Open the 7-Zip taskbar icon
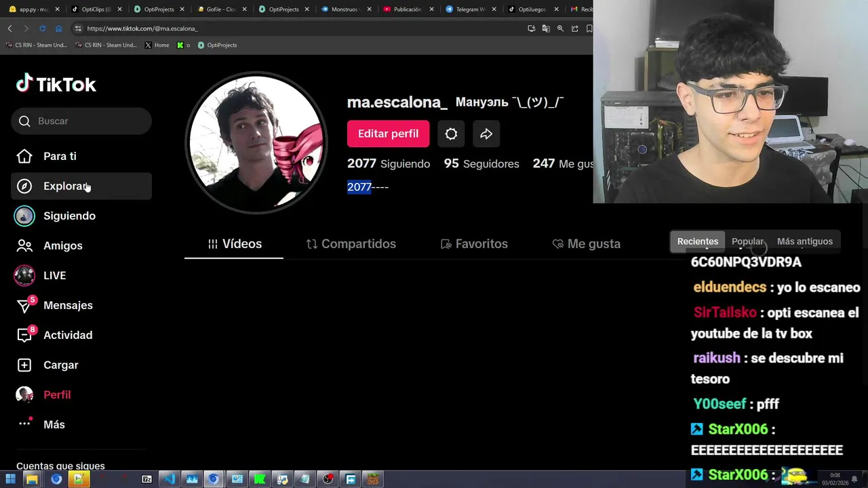Viewport: 868px width, 488px height. pyautogui.click(x=146, y=479)
